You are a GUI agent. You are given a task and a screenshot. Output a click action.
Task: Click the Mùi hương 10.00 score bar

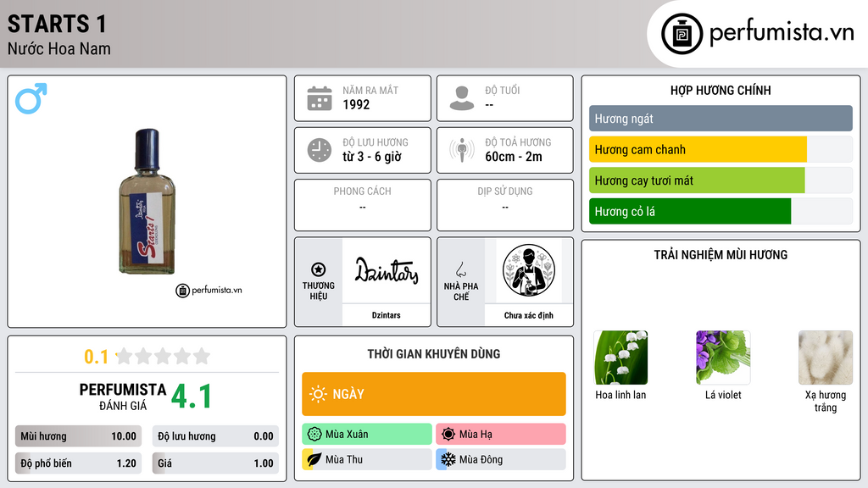tap(78, 436)
